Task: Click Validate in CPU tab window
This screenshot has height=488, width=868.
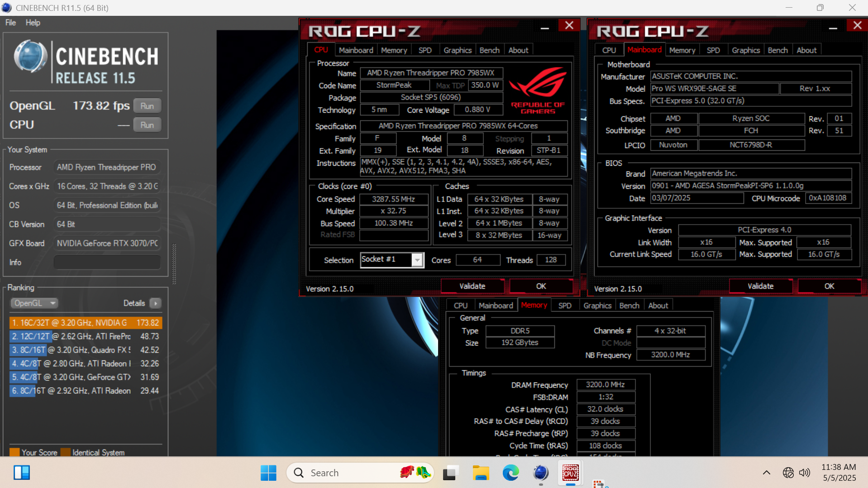Action: pos(472,286)
